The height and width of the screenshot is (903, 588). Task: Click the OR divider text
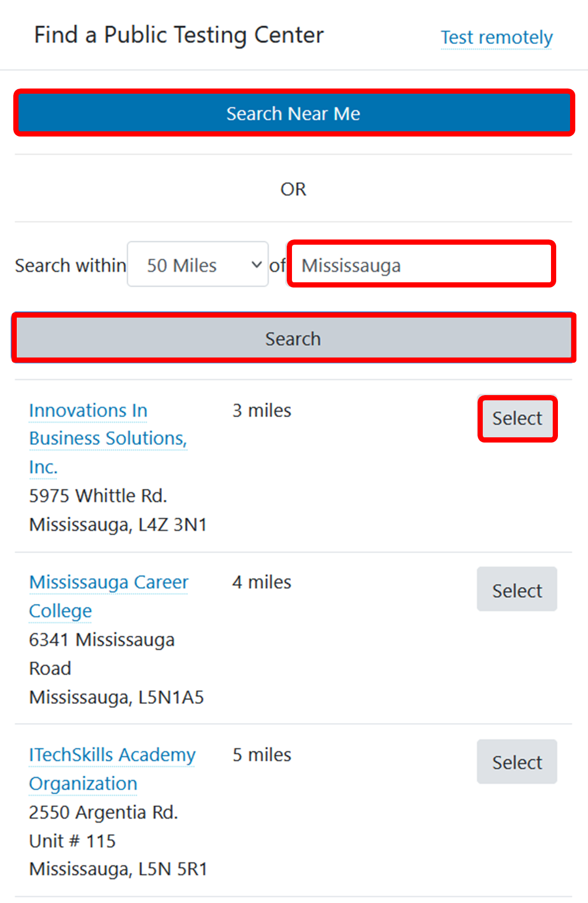tap(293, 189)
